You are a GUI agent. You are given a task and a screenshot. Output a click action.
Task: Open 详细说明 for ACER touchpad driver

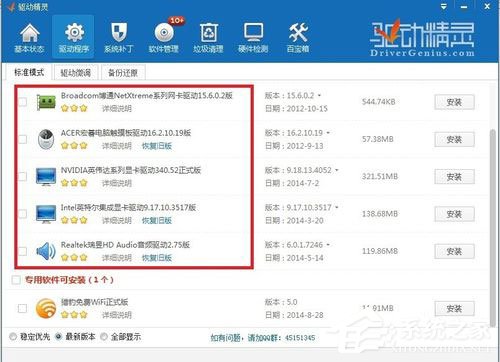click(x=117, y=146)
